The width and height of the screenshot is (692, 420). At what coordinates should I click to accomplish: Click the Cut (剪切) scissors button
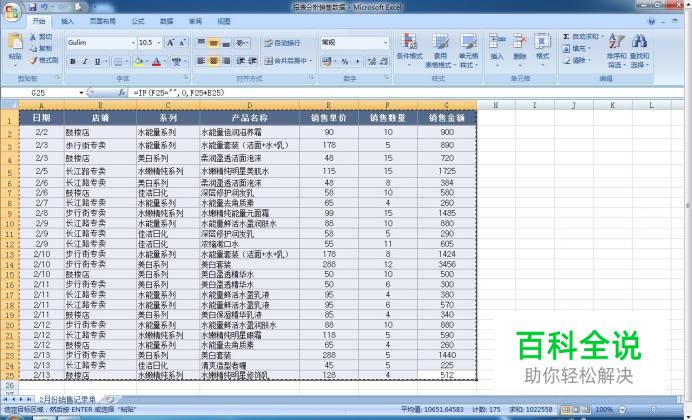41,37
